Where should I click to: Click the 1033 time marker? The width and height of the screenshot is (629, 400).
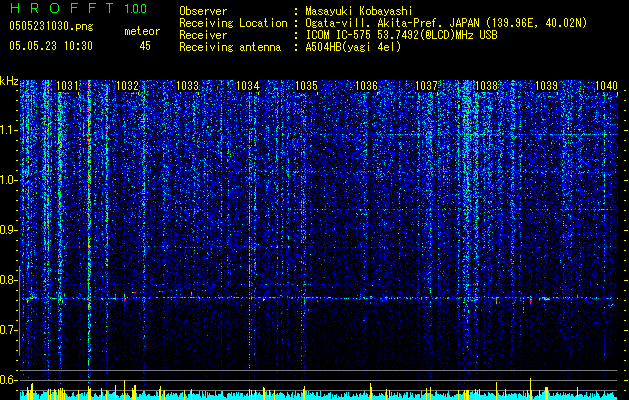point(188,86)
